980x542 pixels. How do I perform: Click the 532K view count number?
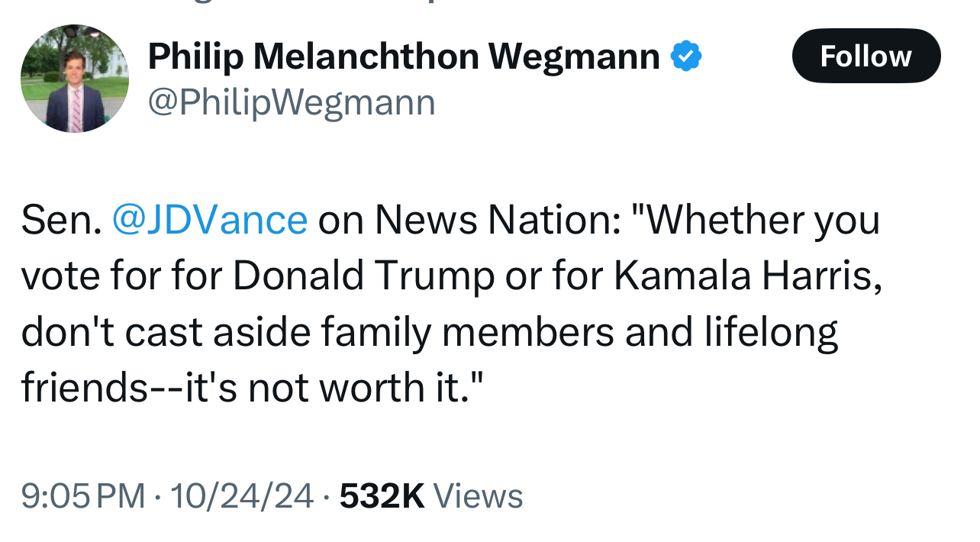(x=382, y=496)
